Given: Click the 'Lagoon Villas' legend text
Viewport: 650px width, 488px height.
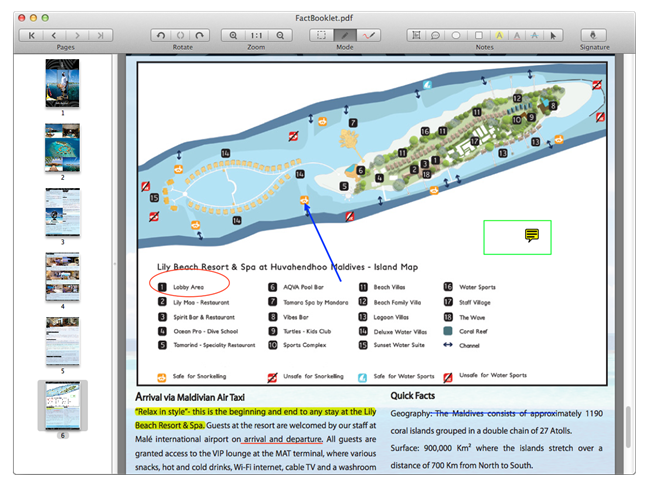Looking at the screenshot, I should 391,317.
